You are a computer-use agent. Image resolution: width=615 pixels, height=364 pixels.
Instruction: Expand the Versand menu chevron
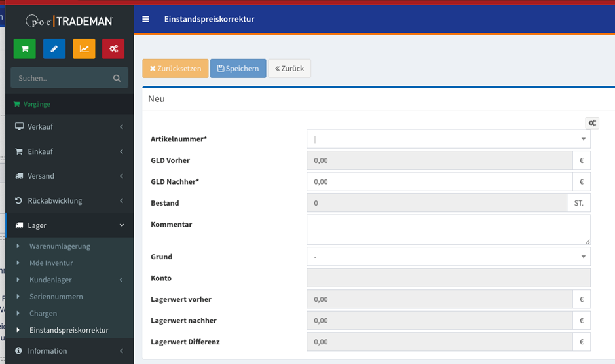(122, 176)
